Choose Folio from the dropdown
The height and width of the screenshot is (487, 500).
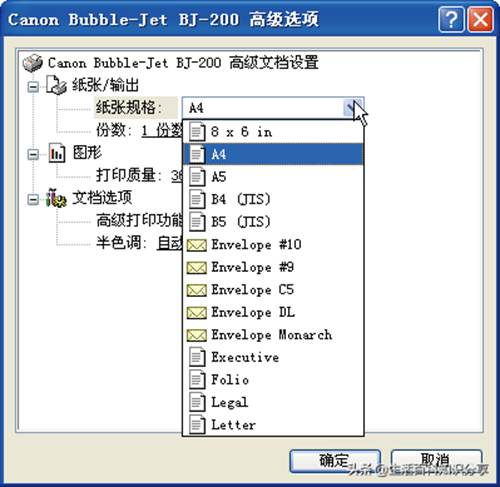tap(273, 380)
